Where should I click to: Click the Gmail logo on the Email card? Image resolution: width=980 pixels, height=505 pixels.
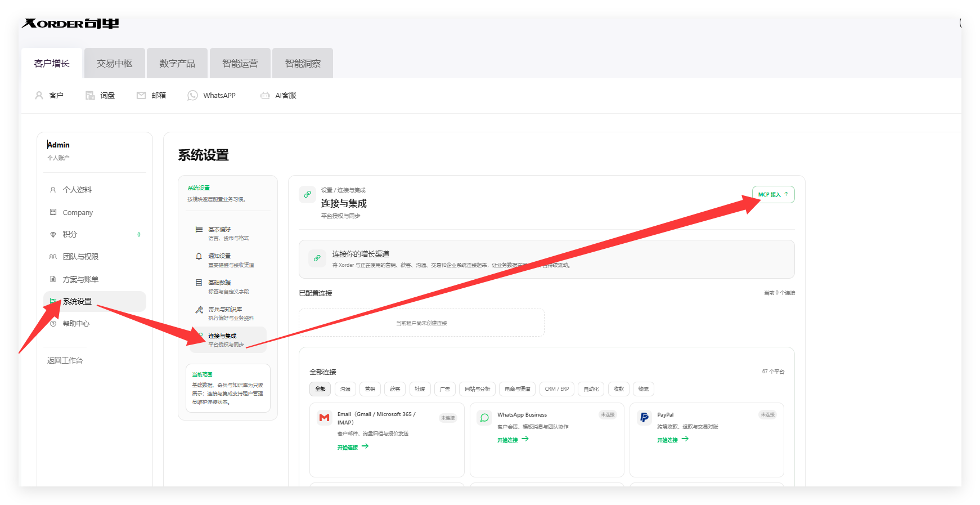(x=324, y=418)
